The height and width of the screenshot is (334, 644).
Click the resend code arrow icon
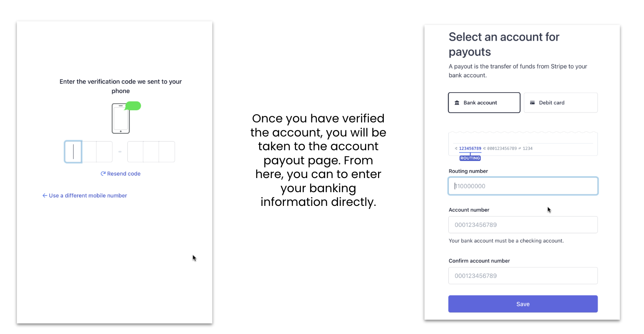click(103, 174)
